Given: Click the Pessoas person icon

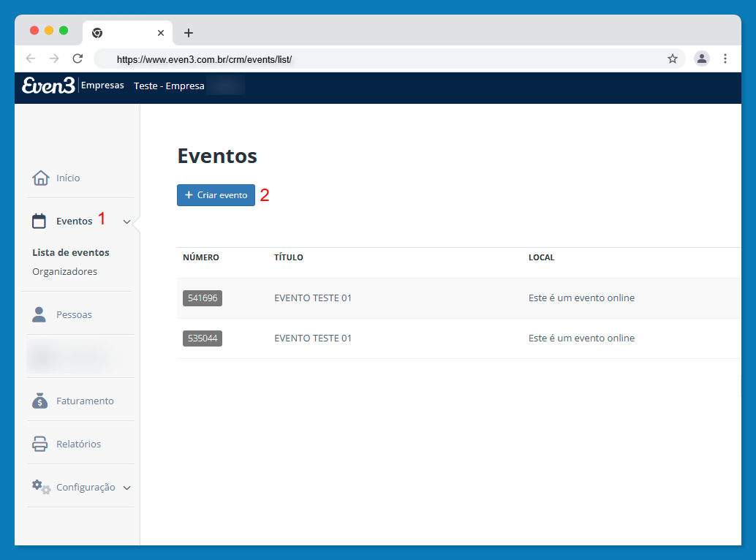Looking at the screenshot, I should coord(39,314).
